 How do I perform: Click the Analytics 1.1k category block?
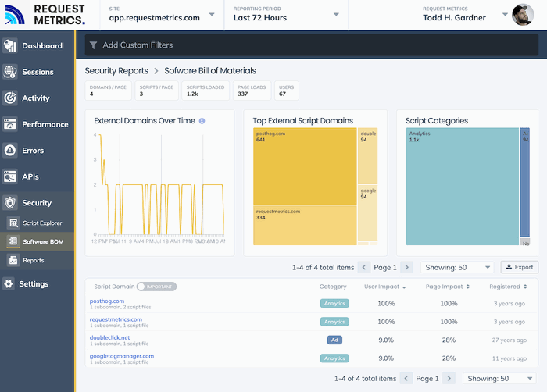pyautogui.click(x=463, y=186)
